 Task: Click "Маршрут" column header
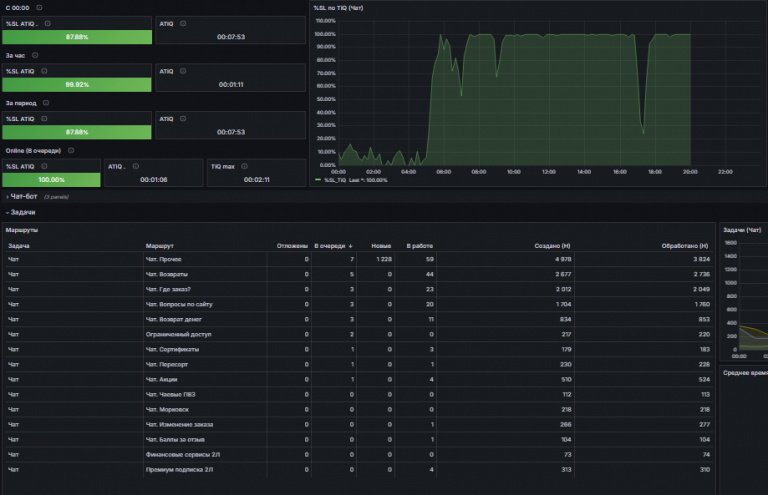pos(160,246)
